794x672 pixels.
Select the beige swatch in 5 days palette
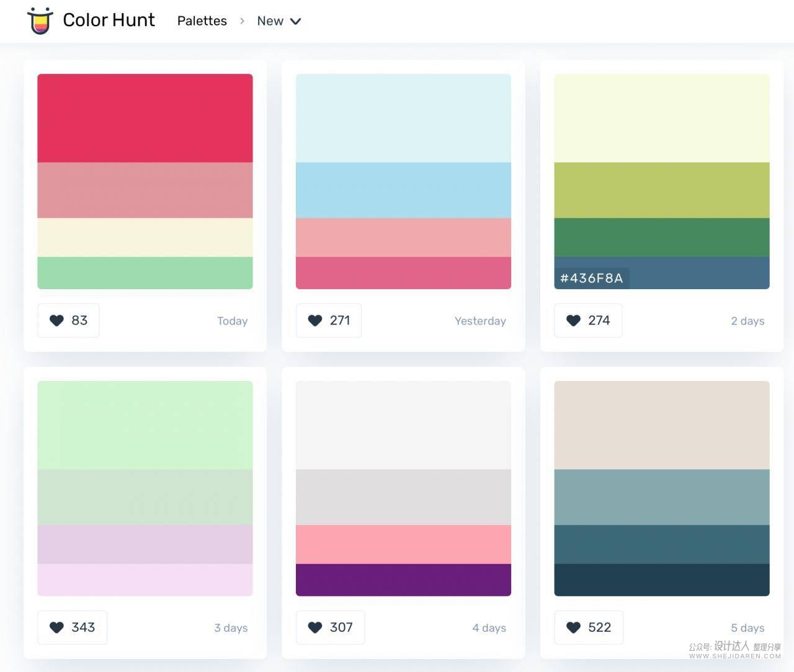(662, 426)
